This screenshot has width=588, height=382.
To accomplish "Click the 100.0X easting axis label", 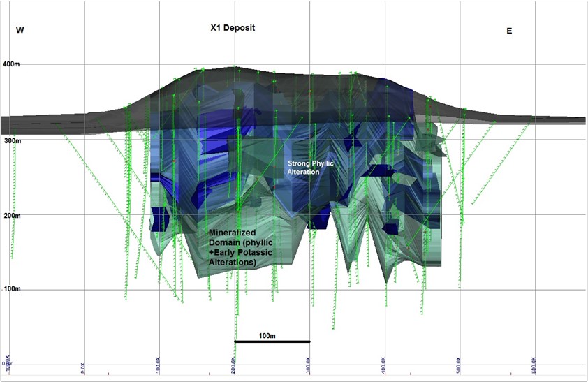I will pyautogui.click(x=158, y=365).
